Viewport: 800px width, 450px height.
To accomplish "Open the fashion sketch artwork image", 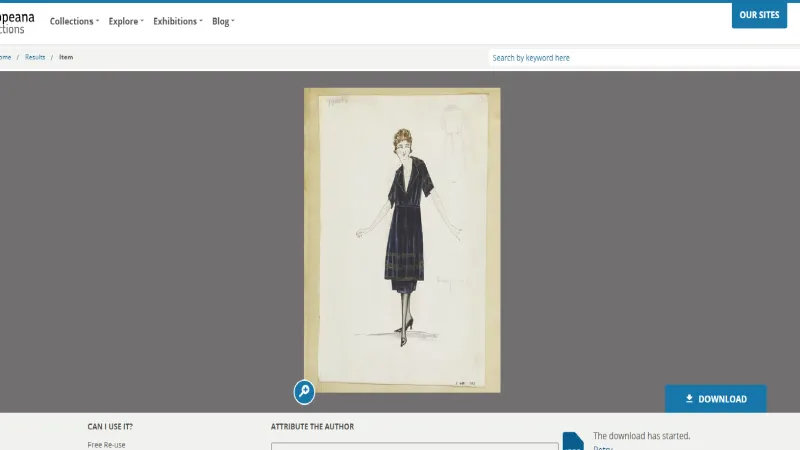I will click(402, 240).
